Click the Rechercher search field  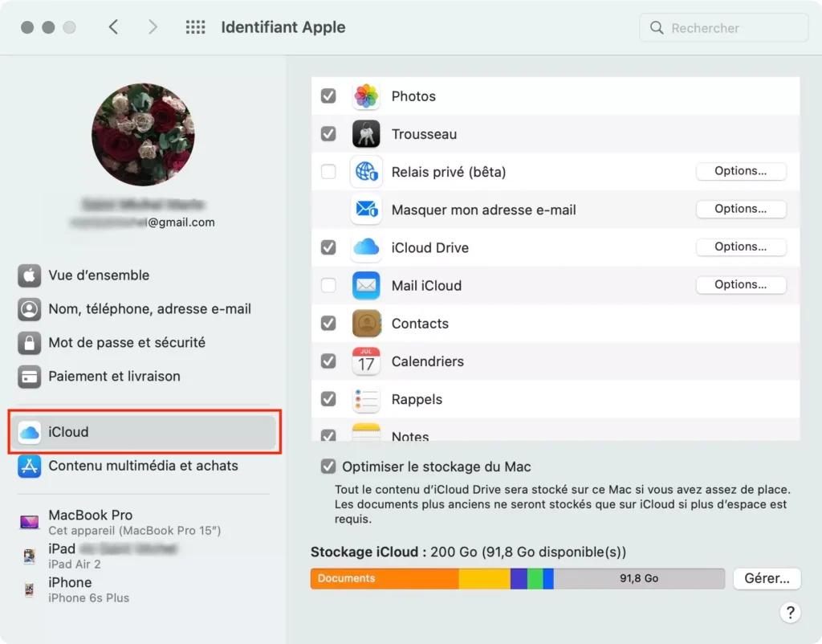click(723, 27)
